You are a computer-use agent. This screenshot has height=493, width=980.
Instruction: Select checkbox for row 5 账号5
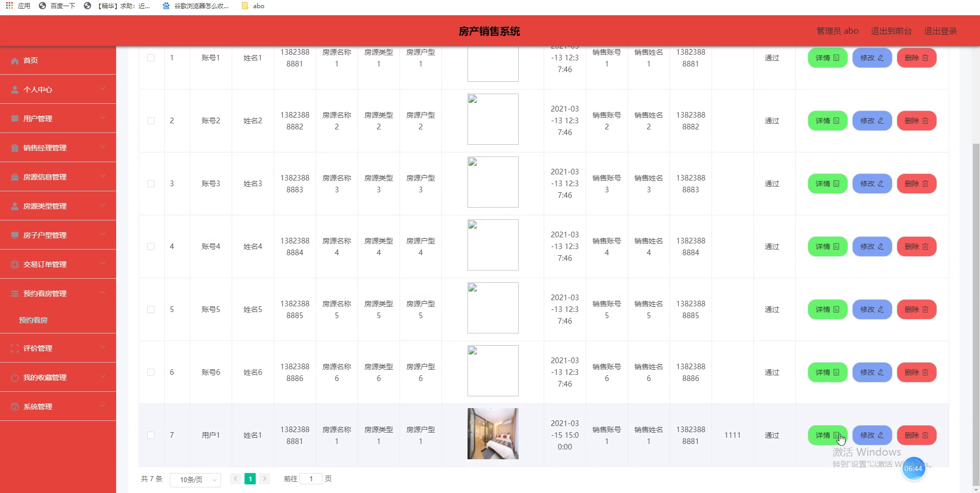tap(151, 309)
